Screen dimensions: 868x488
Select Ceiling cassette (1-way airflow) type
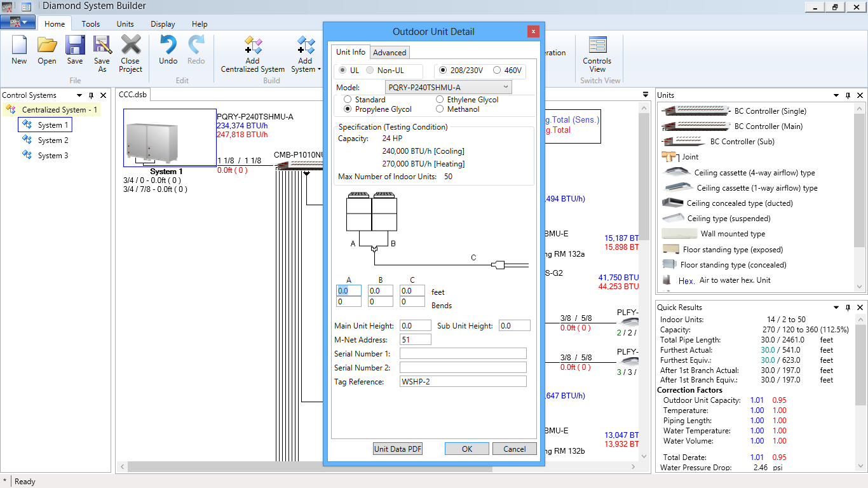point(740,188)
